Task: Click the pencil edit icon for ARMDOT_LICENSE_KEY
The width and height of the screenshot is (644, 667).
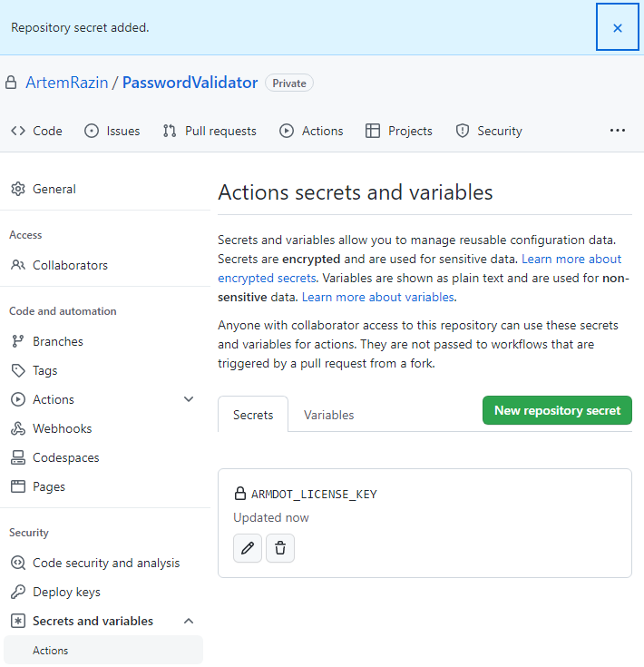Action: 248,548
